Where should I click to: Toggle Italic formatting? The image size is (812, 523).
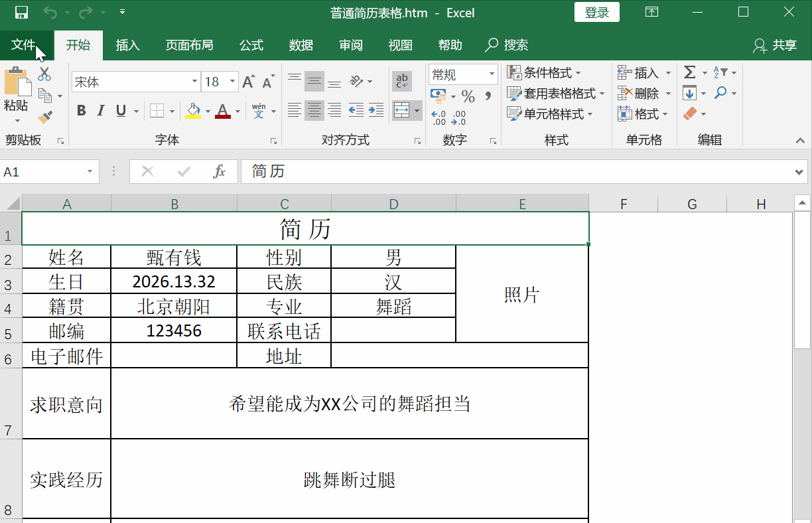tap(101, 111)
